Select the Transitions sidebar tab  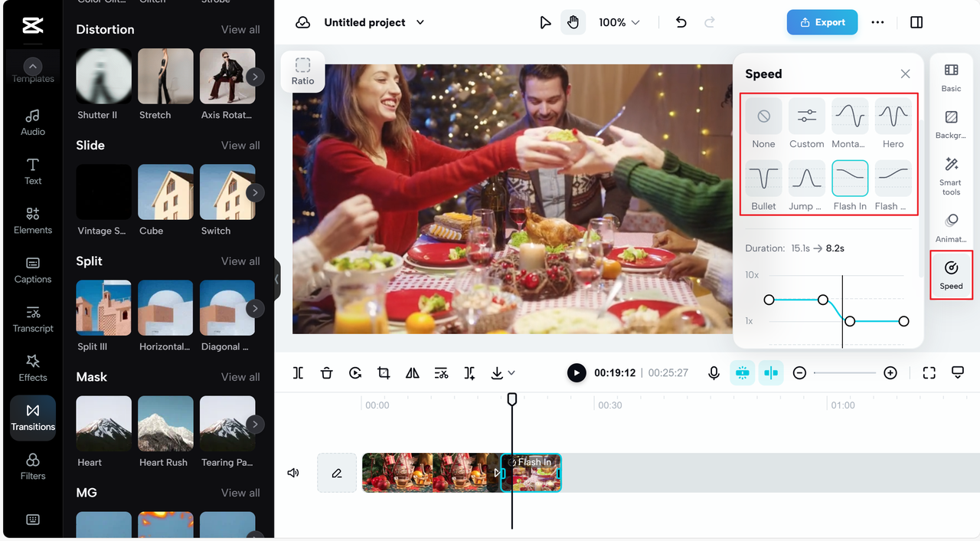(33, 418)
